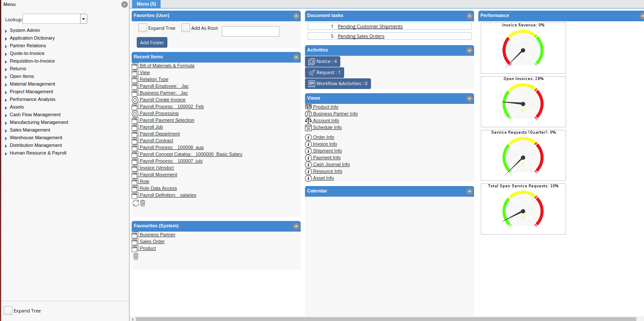Click Invoice Info circle icon
Screen dimensions: 644x321
[x=308, y=144]
